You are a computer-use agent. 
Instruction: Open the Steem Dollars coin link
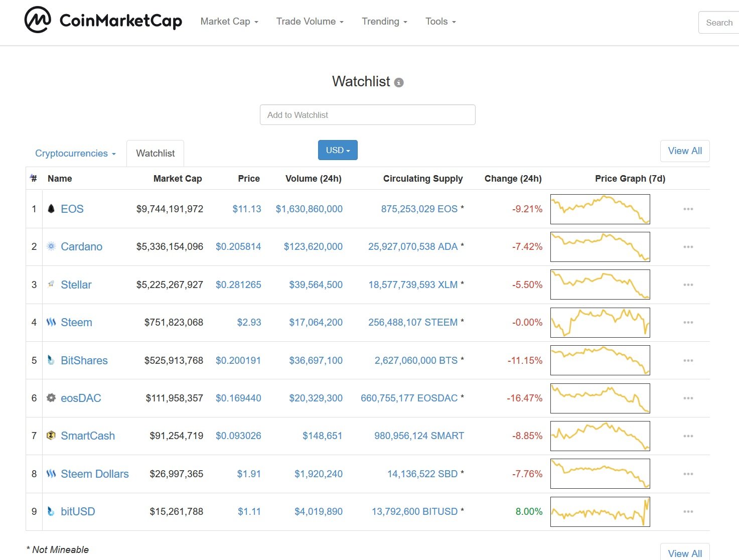tap(95, 474)
